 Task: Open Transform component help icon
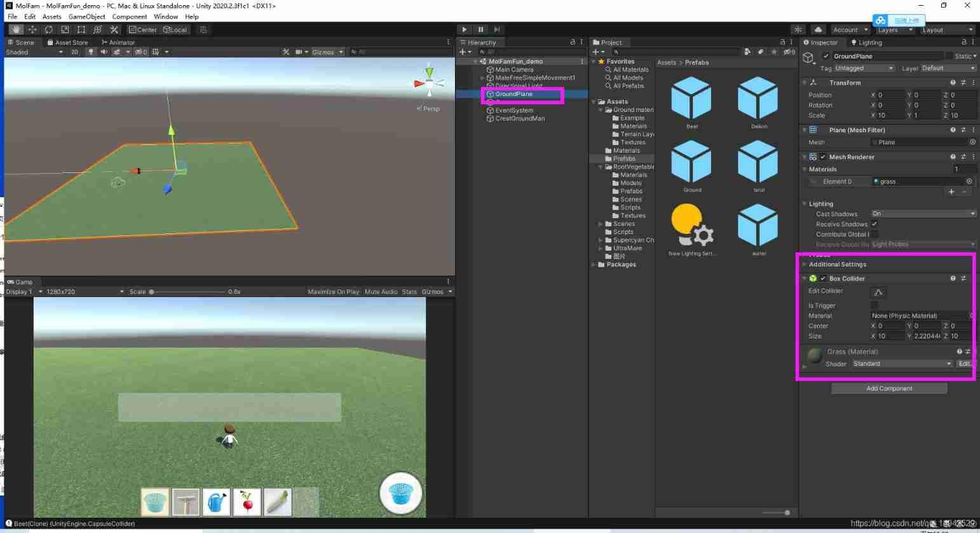pos(953,83)
